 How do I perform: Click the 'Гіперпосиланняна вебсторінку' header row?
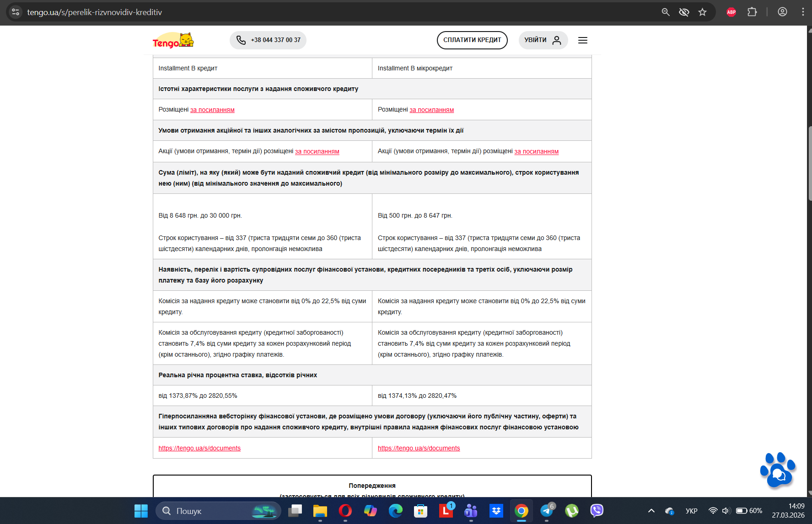(372, 422)
